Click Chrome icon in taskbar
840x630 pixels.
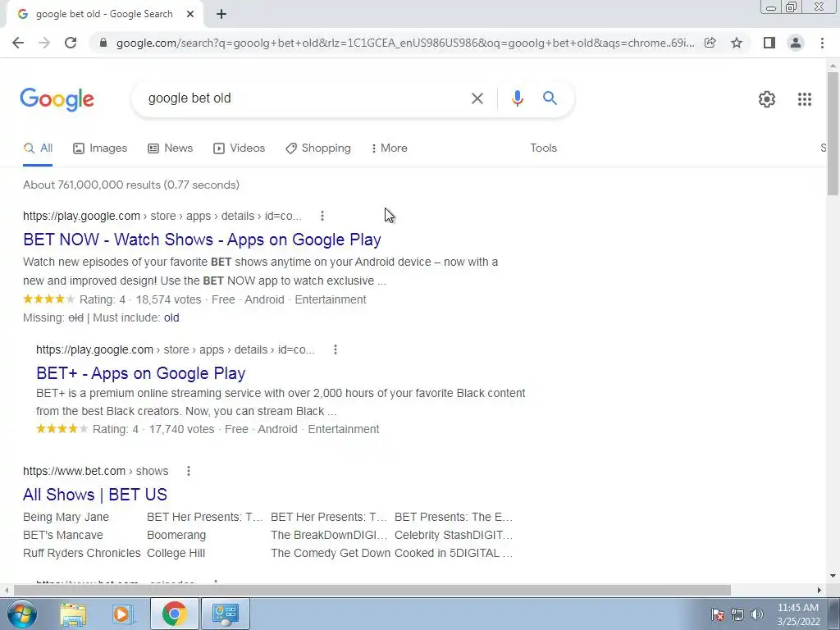pyautogui.click(x=174, y=614)
